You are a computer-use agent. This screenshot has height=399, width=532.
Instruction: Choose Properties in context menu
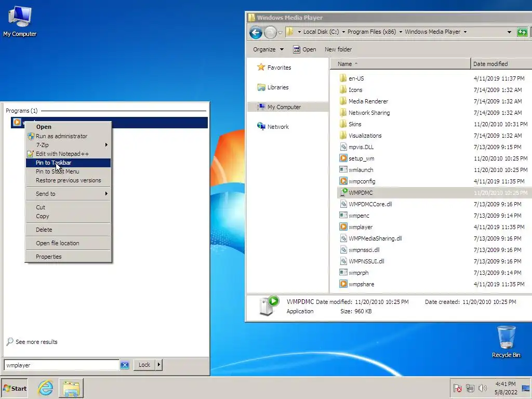(68, 257)
